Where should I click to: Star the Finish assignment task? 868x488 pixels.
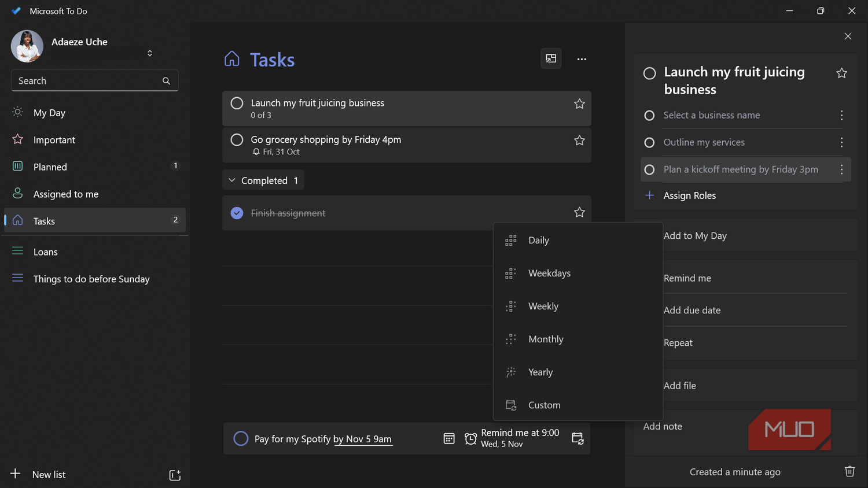click(579, 212)
